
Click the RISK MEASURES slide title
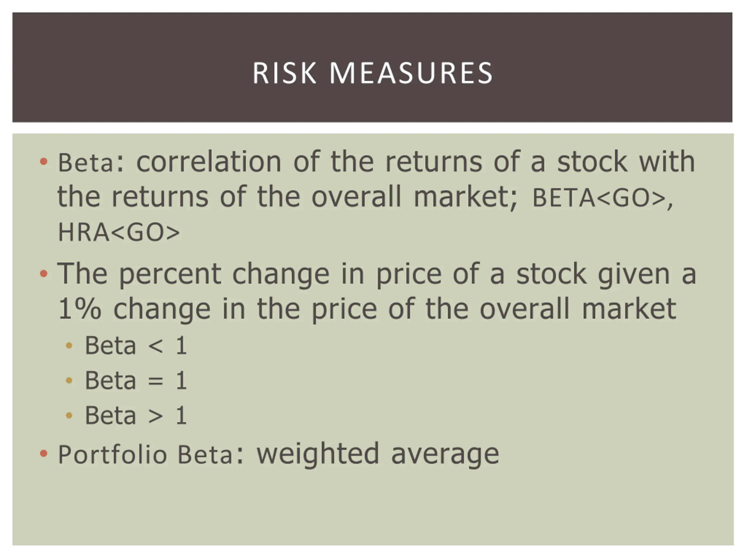click(x=373, y=73)
